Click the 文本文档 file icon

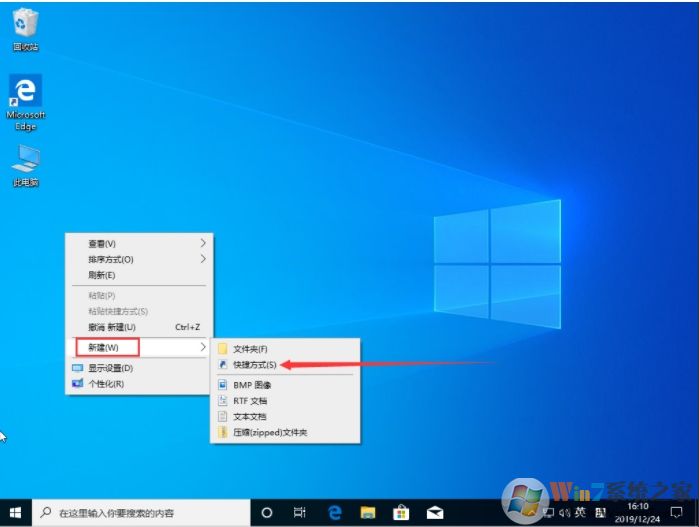point(223,416)
